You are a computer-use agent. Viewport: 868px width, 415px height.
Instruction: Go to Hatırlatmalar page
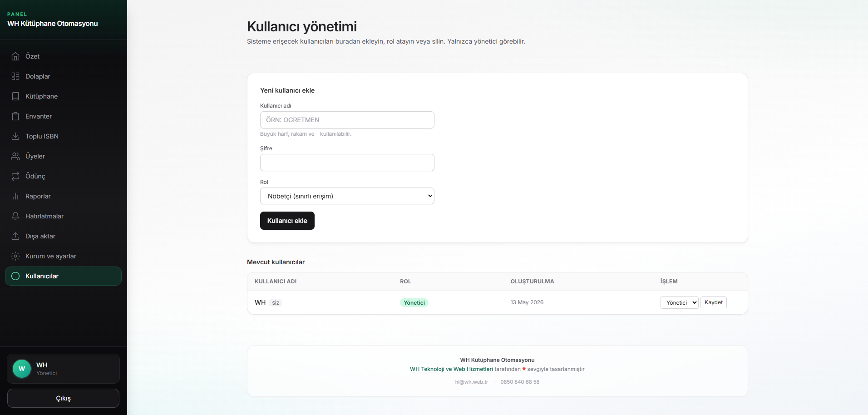(63, 216)
